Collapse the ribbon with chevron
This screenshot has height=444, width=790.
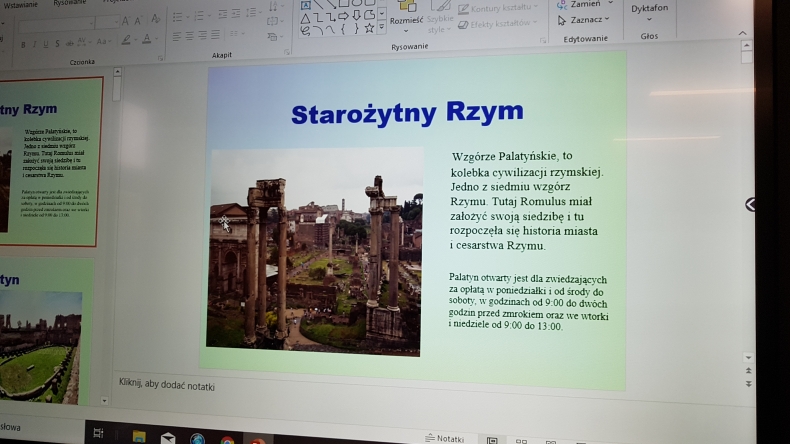coord(743,33)
